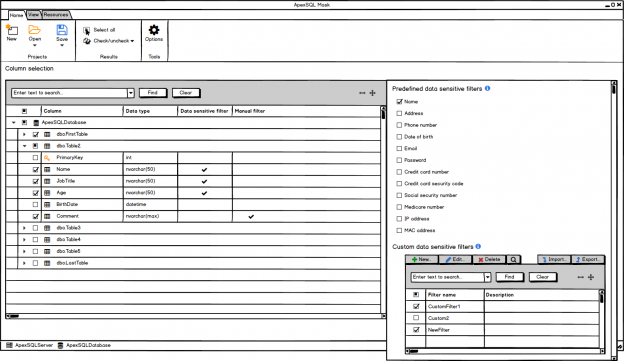Click Find in column selection

pos(153,93)
